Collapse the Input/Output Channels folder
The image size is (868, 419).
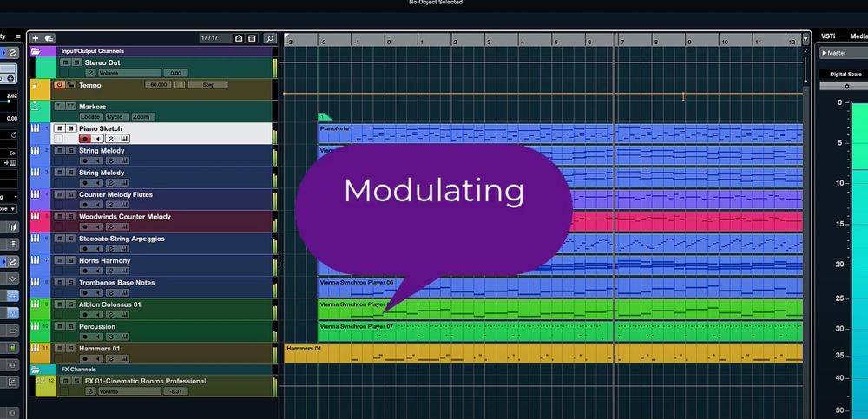36,51
